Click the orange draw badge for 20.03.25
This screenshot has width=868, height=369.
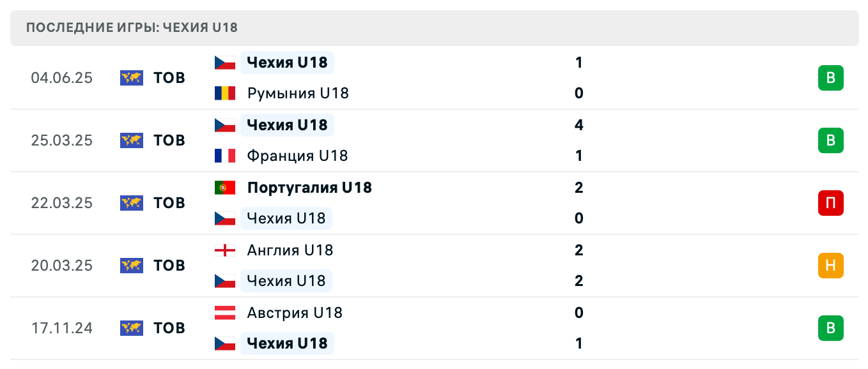point(830,266)
